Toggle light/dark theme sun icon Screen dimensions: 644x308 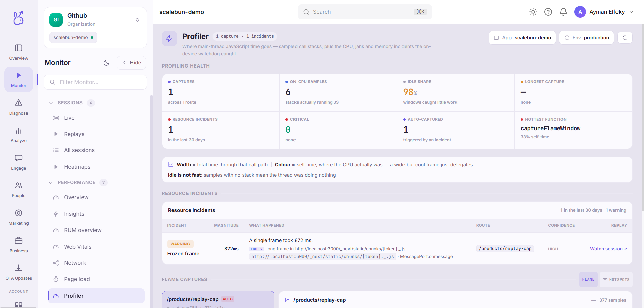533,12
